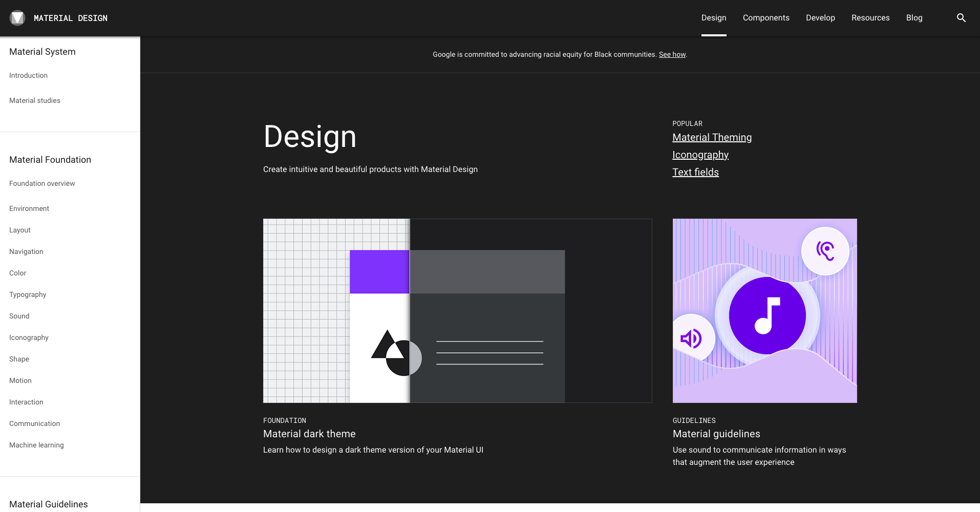
Task: Open Machine learning in the sidebar
Action: pyautogui.click(x=36, y=445)
